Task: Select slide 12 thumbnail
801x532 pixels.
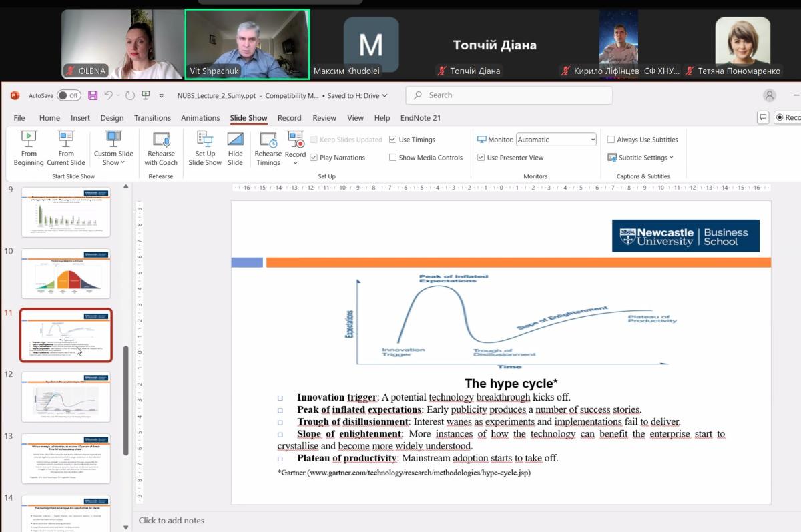Action: 66,397
